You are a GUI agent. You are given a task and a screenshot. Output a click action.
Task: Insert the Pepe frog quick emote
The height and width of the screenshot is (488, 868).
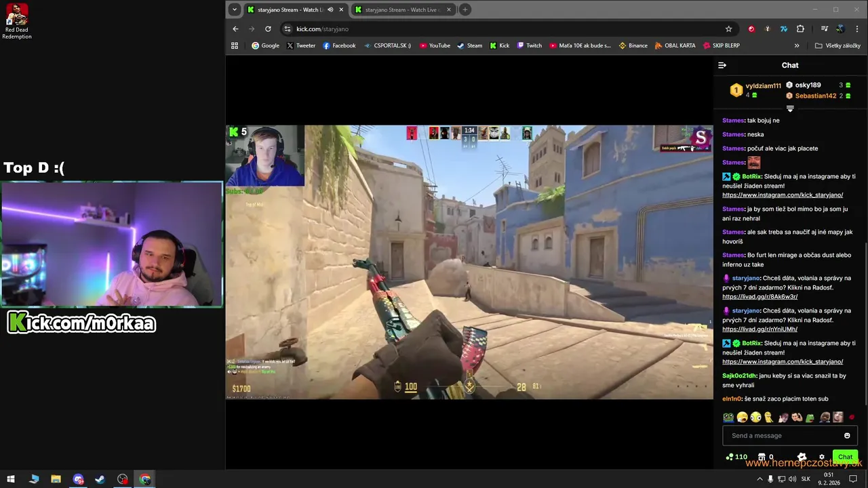point(728,418)
